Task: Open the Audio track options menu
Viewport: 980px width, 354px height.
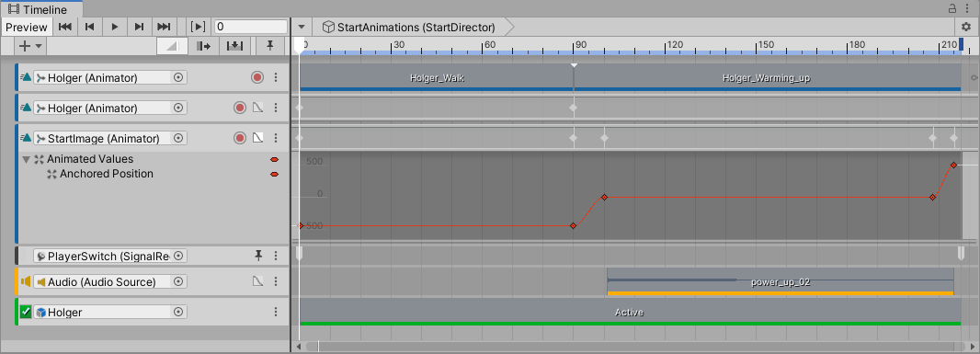Action: click(x=276, y=282)
